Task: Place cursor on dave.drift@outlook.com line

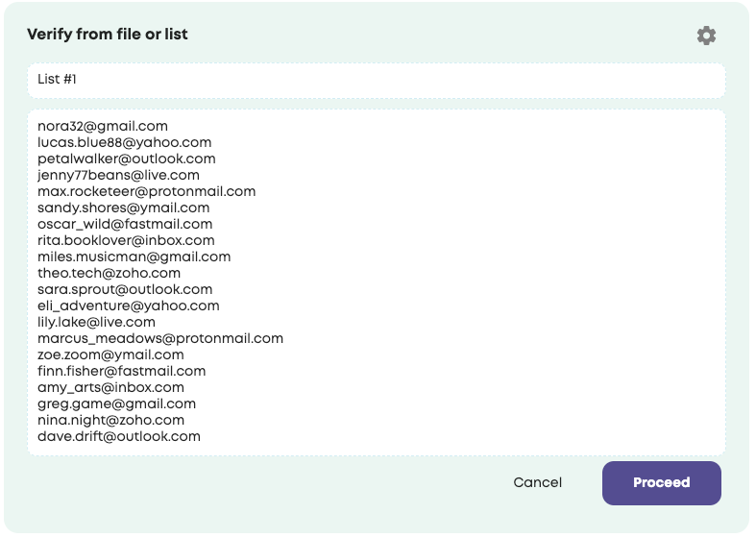Action: (119, 436)
